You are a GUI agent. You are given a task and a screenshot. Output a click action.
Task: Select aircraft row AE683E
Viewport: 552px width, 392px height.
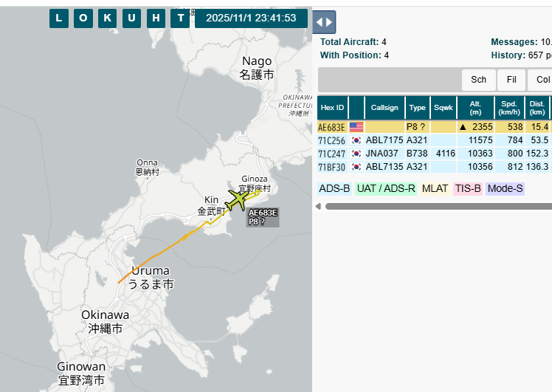435,127
